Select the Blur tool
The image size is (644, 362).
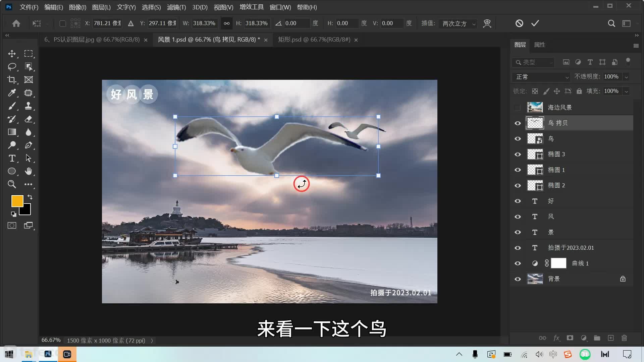(x=29, y=132)
